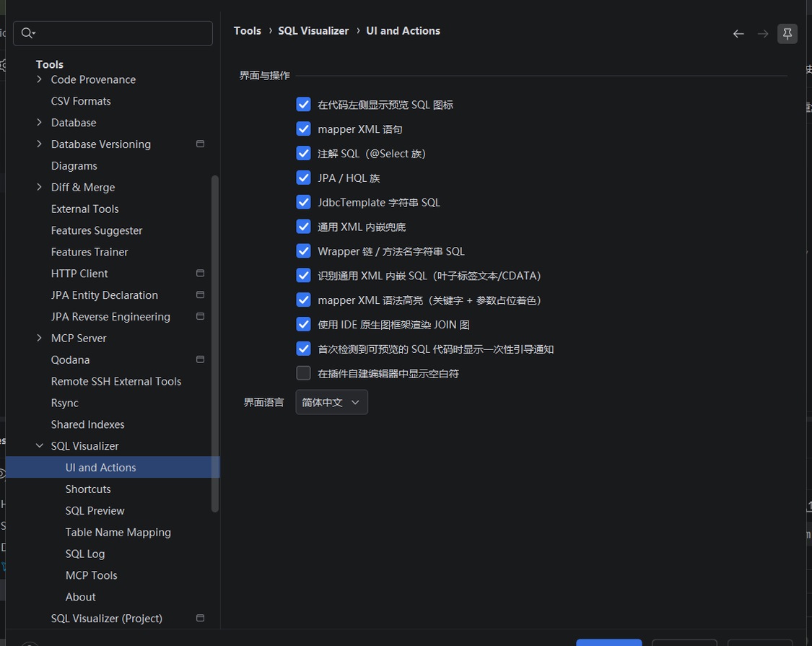This screenshot has height=646, width=812.
Task: Click project-level icon beside SQL Visualizer (Project)
Action: coord(201,618)
